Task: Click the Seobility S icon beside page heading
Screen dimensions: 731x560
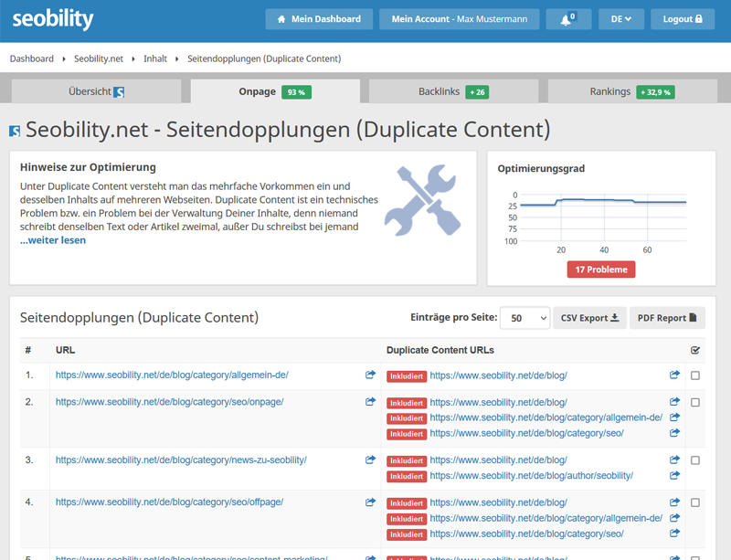Action: [x=15, y=131]
